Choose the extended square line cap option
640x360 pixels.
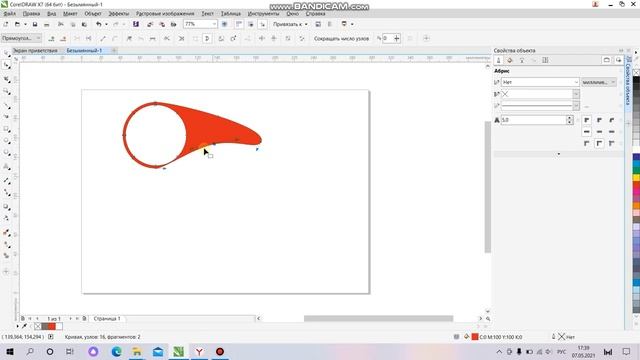pos(611,132)
